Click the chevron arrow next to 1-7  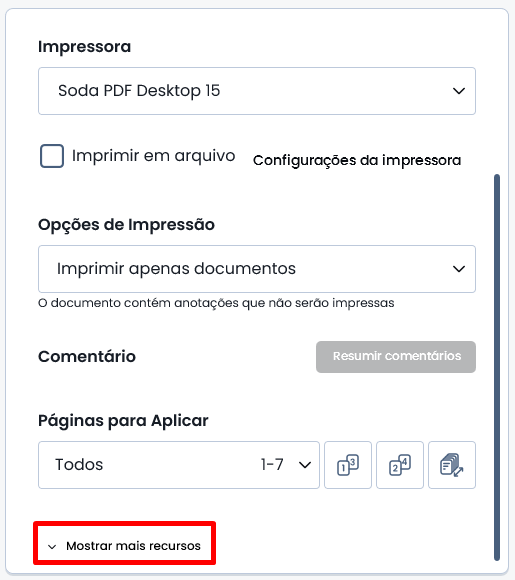pos(305,465)
